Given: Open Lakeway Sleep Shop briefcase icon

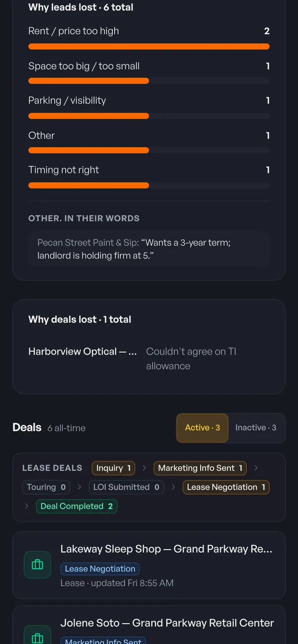Looking at the screenshot, I should tap(37, 565).
